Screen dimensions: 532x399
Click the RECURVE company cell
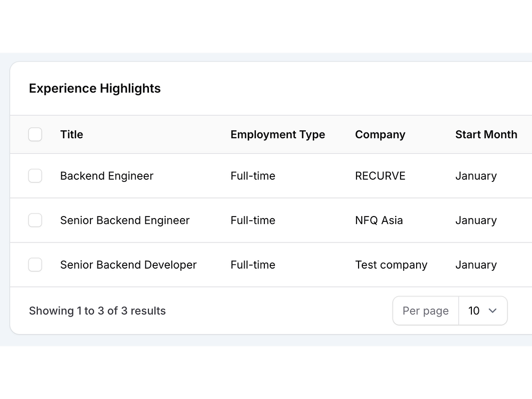380,176
